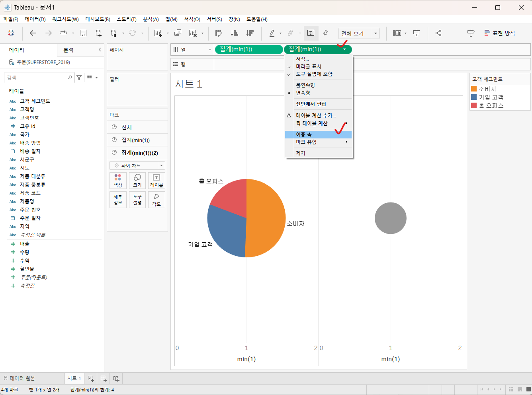This screenshot has width=532, height=395.
Task: Open the 워크시트(W) menu
Action: coord(65,19)
